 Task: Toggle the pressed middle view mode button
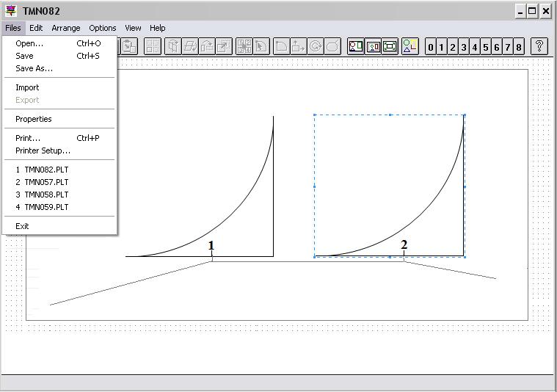[x=373, y=46]
